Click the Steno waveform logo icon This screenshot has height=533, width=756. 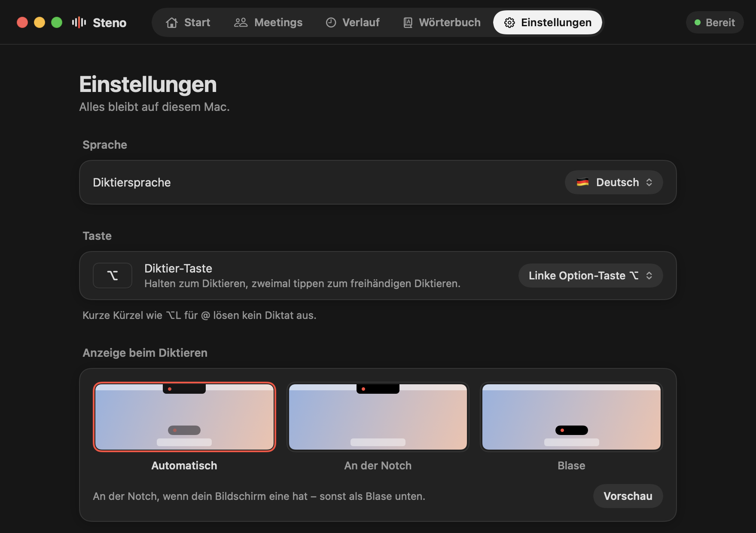point(79,22)
